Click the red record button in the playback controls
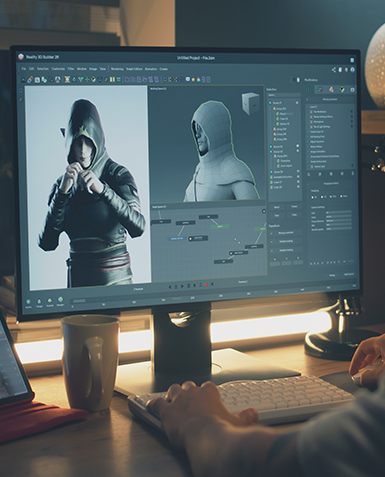Viewport: 385px width, 477px height. click(206, 285)
